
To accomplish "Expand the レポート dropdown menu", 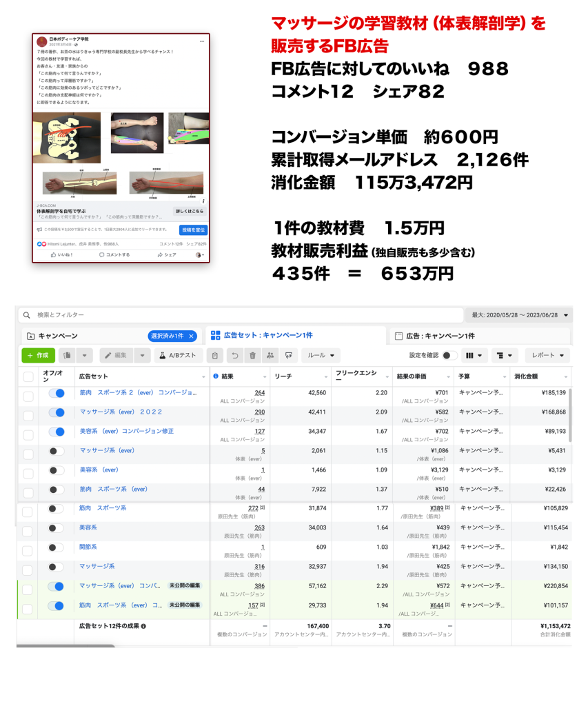I will point(547,356).
